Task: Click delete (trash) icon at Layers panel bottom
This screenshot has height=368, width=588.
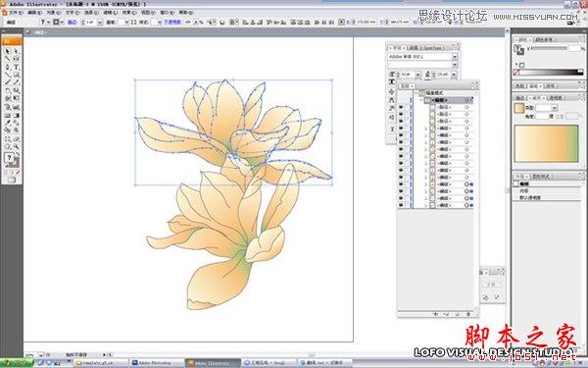Action: pyautogui.click(x=468, y=314)
